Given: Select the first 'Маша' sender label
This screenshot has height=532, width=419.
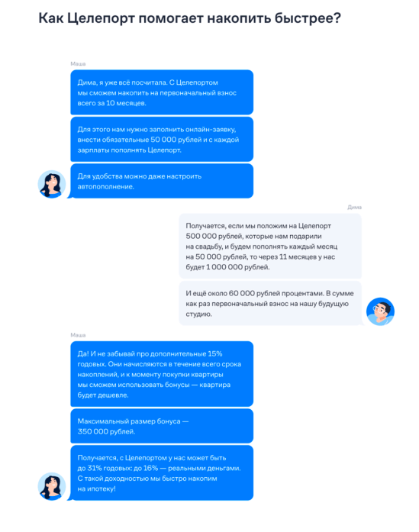Looking at the screenshot, I should pyautogui.click(x=78, y=64).
